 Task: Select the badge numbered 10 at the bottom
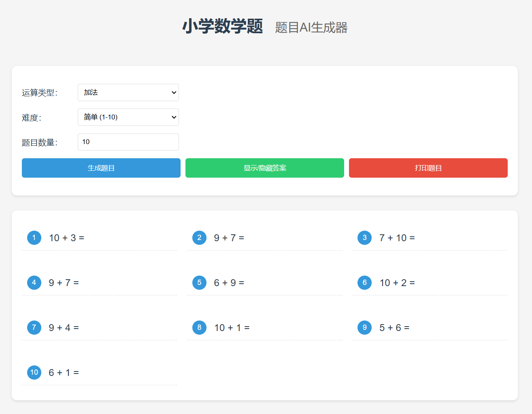pyautogui.click(x=34, y=372)
